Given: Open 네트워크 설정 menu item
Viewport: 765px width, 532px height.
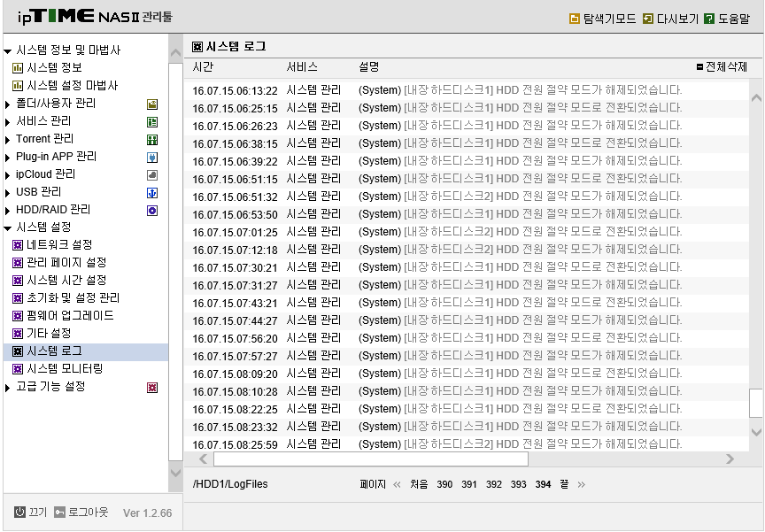Looking at the screenshot, I should [x=59, y=245].
